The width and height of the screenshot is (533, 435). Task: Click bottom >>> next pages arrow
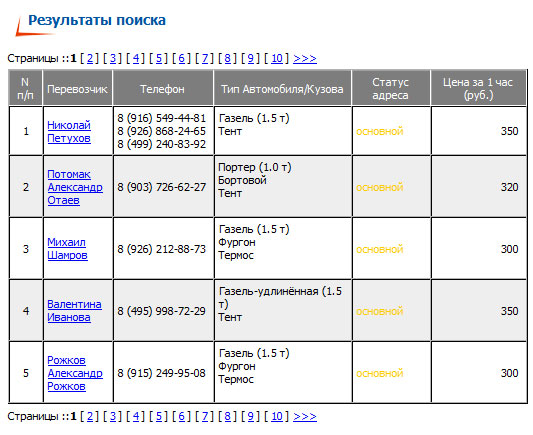coord(305,416)
